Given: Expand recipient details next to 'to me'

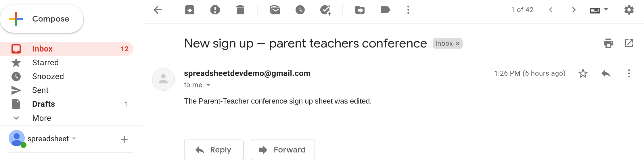Looking at the screenshot, I should click(208, 85).
